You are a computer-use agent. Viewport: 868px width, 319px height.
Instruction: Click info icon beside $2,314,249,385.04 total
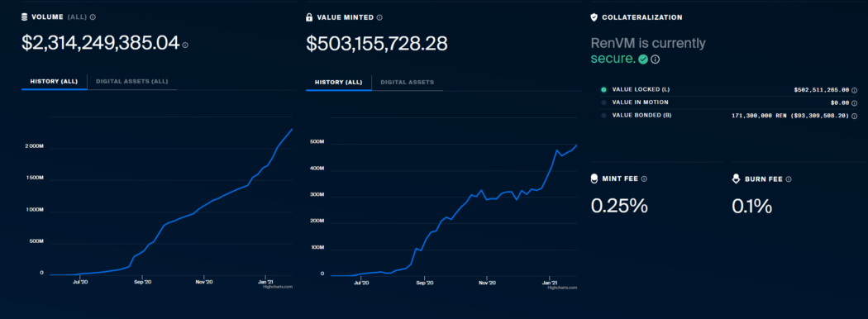click(x=185, y=45)
